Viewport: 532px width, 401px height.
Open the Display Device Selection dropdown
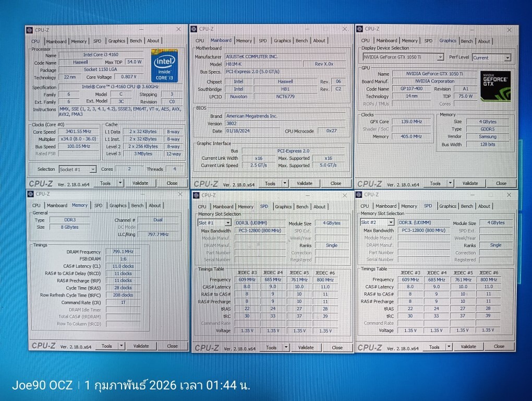pos(440,57)
